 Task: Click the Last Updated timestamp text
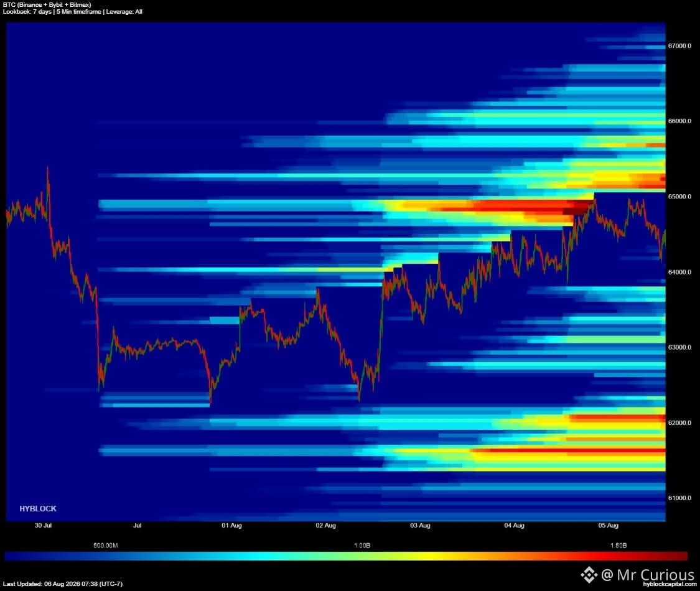pos(63,584)
